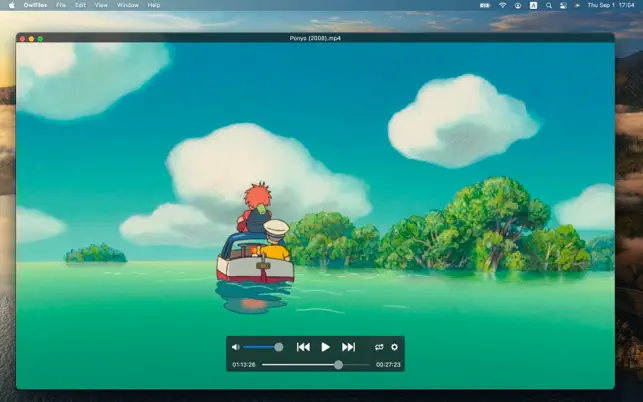643x402 pixels.
Task: Skip to the next track
Action: (348, 347)
